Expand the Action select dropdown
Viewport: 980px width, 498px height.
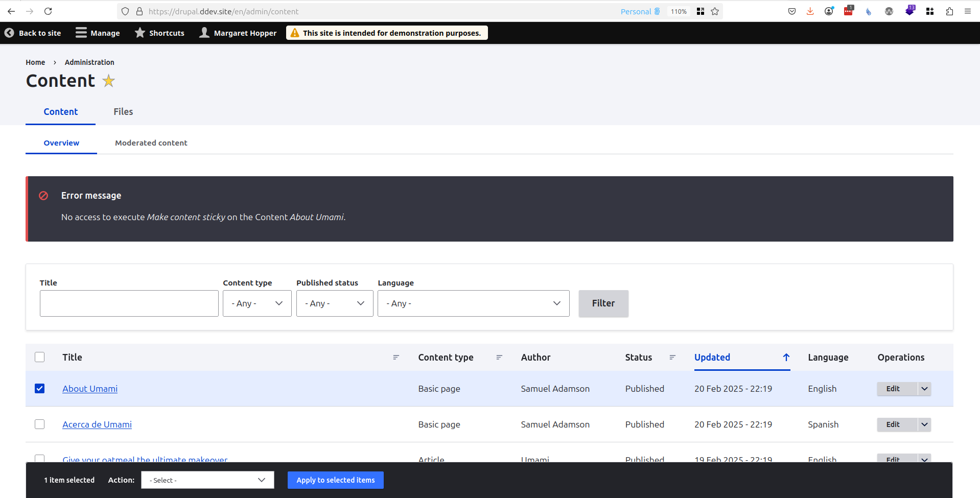207,480
